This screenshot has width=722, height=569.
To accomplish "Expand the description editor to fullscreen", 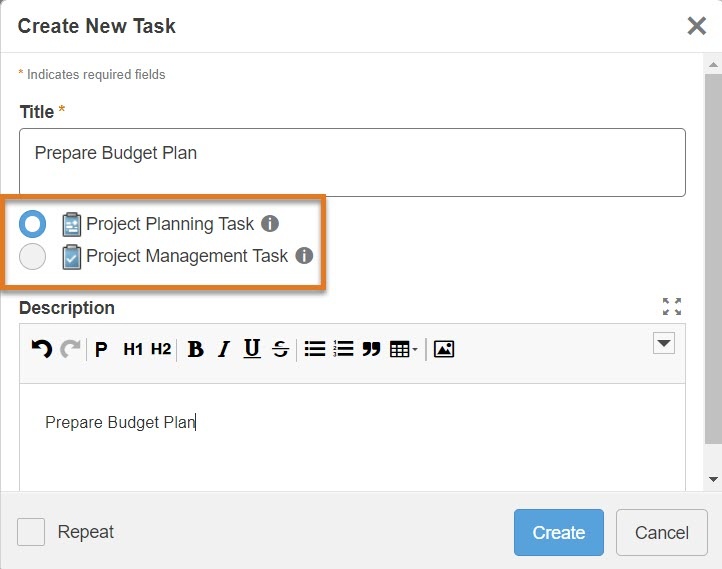I will pos(672,307).
